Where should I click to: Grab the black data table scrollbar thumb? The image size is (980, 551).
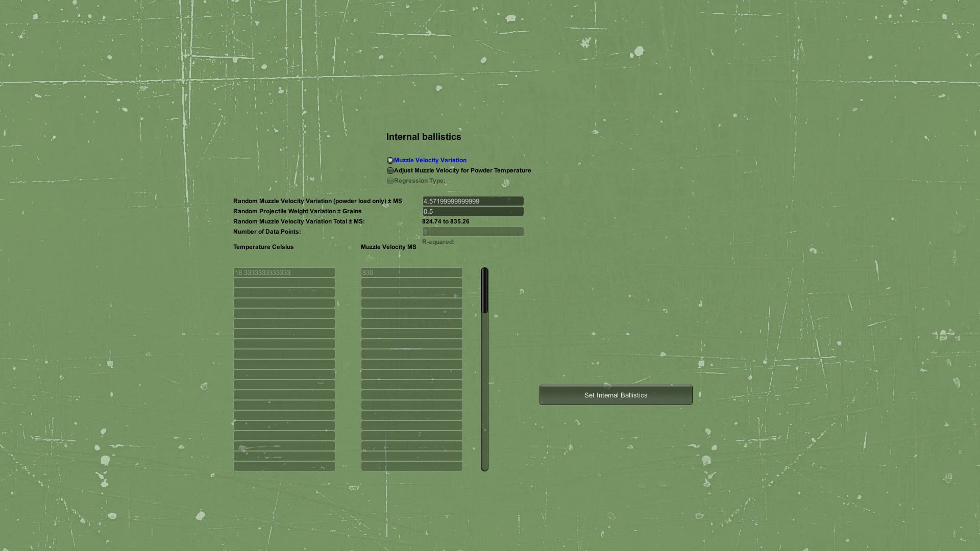click(484, 290)
